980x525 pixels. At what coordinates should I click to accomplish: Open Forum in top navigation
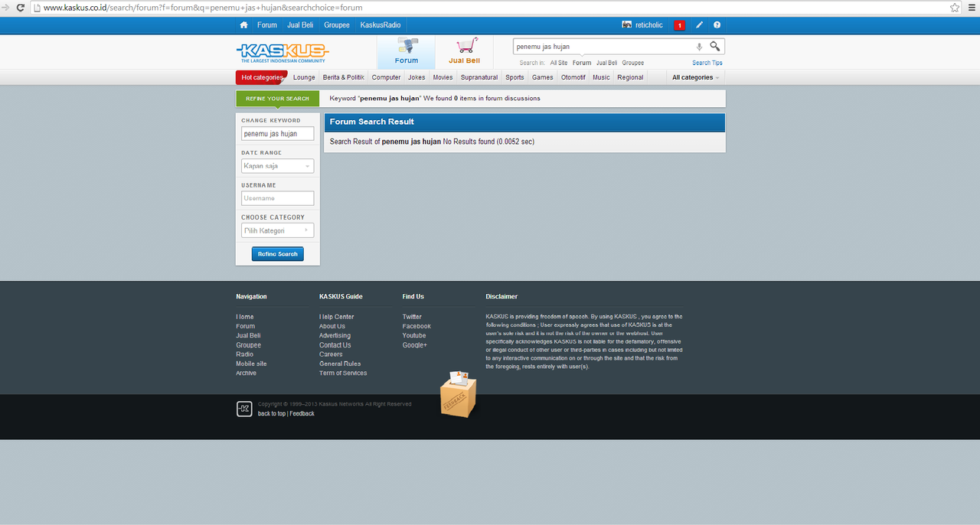267,25
